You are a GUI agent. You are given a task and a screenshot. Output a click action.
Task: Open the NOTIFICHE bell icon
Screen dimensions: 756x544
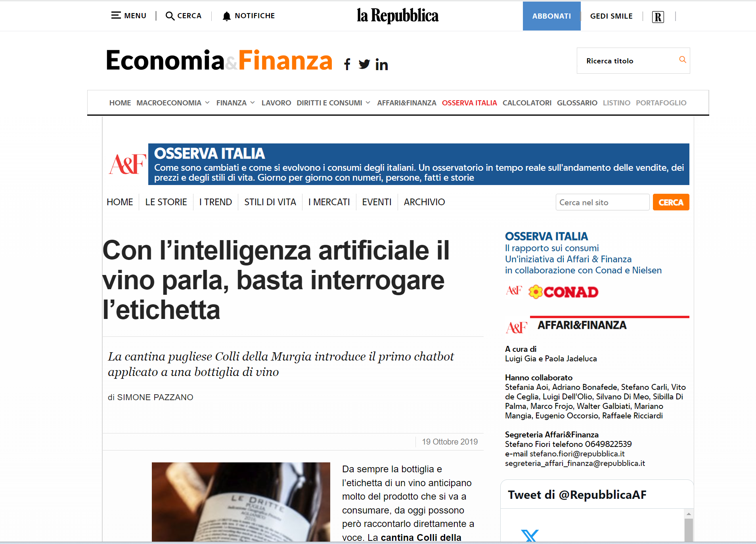coord(226,16)
